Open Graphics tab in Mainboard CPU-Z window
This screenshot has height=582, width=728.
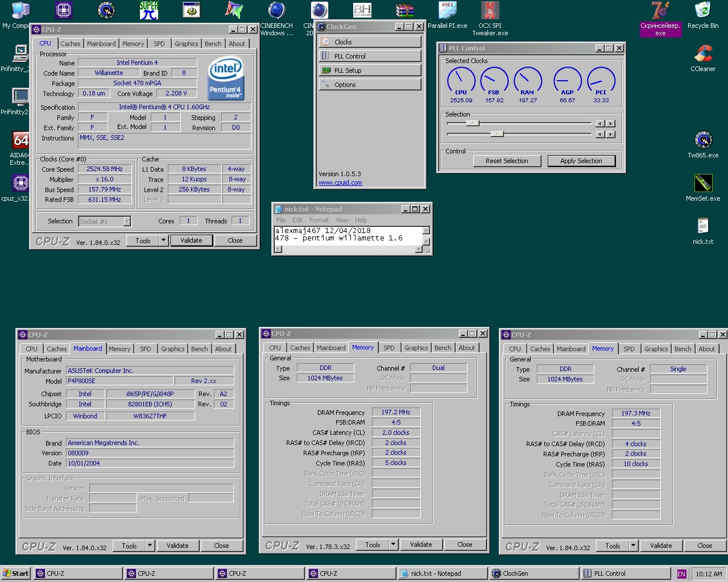tap(173, 349)
